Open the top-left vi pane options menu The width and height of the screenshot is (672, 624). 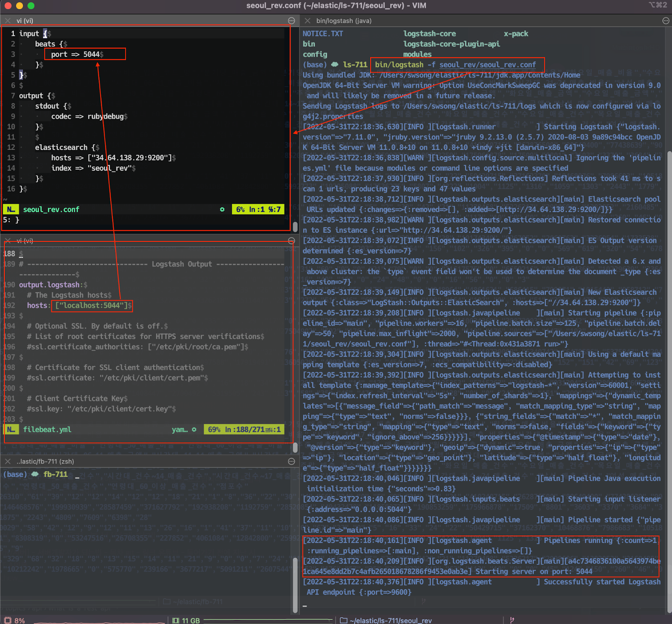tap(291, 21)
